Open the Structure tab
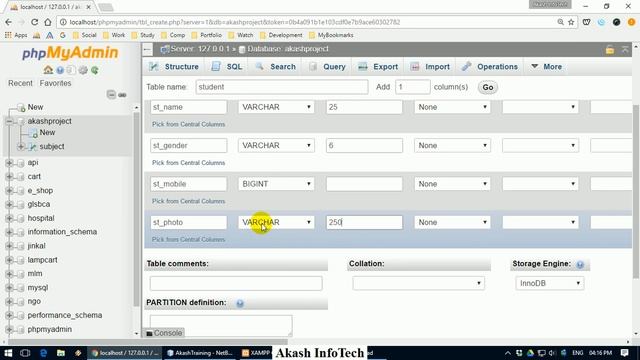640x360 pixels. 174,67
